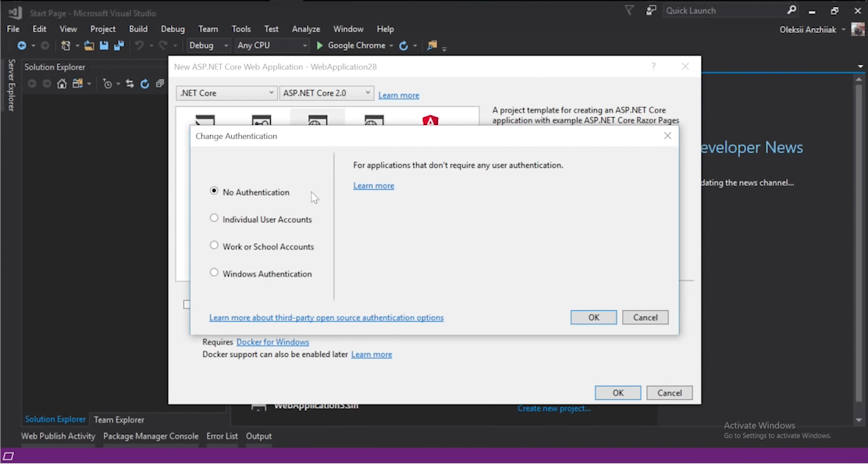
Task: Expand the Pending Changes Filter dropdown arrow
Action: pyautogui.click(x=118, y=84)
